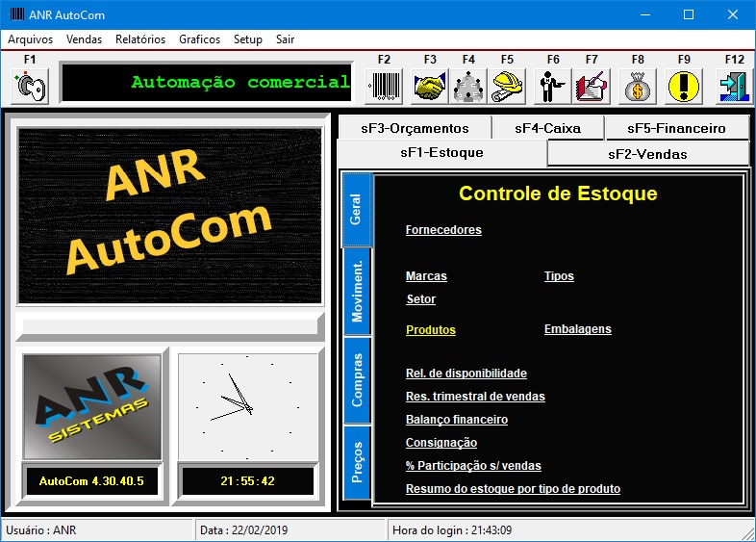Open the Arquivos menu
Viewport: 756px width, 542px height.
tap(31, 39)
